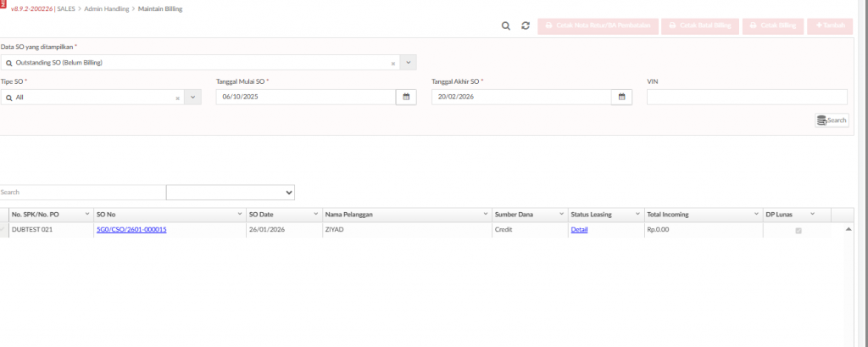Open calendar picker for Tanggal Akhir SO
Image resolution: width=868 pixels, height=347 pixels.
coord(622,98)
